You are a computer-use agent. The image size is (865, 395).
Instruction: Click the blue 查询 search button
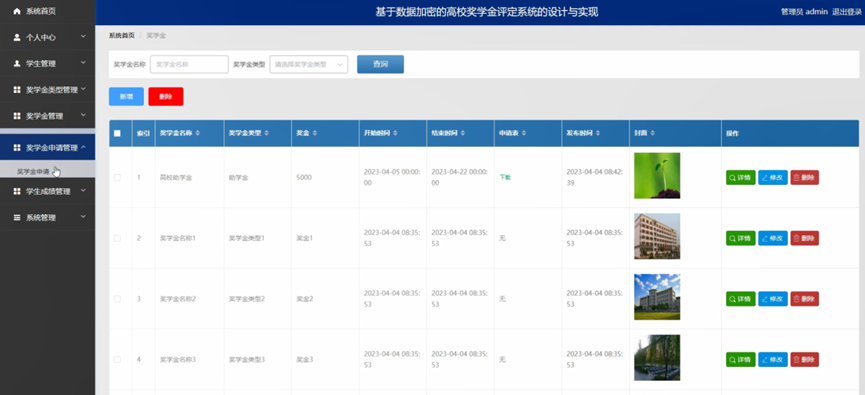[x=380, y=64]
